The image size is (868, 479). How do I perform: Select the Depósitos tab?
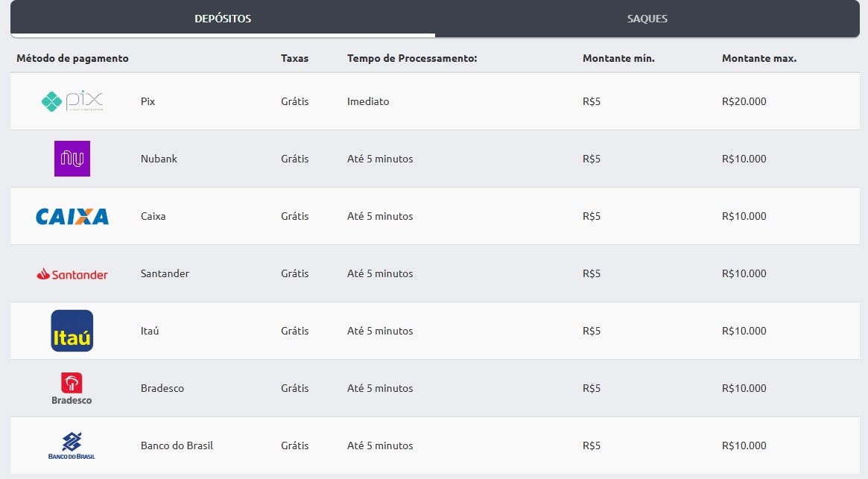223,19
